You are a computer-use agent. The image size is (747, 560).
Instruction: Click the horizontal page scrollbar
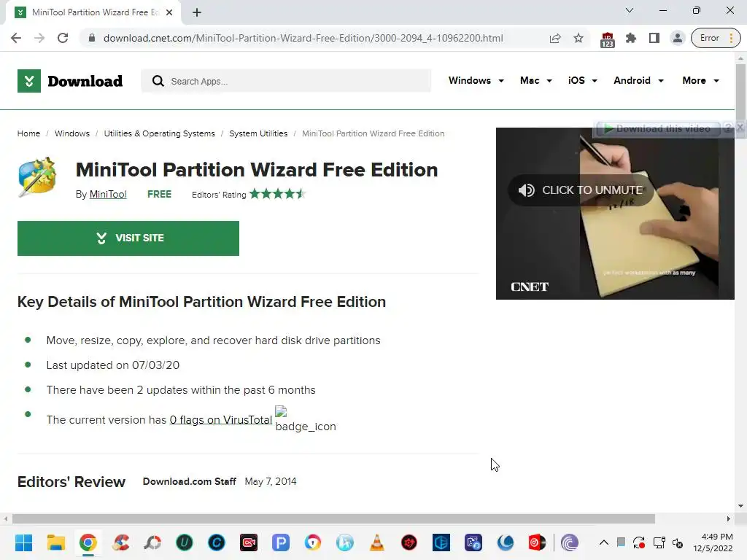(x=333, y=518)
